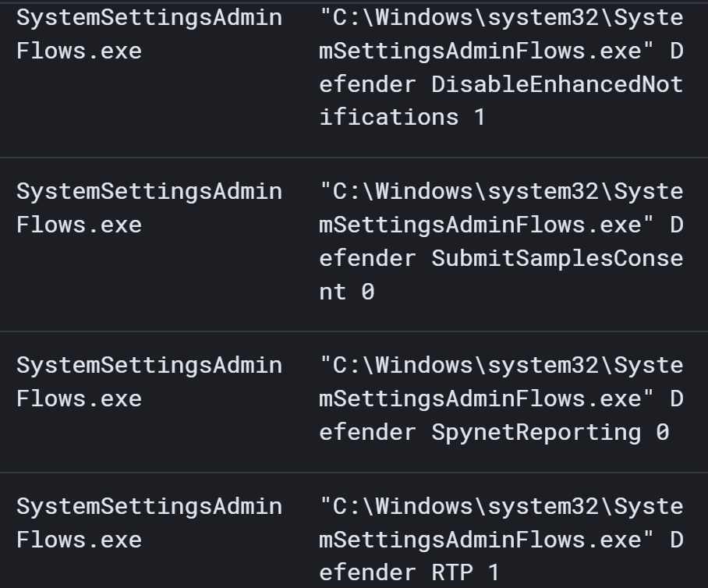
Task: Click 'Flows.exe' in the RTP row
Action: click(x=79, y=540)
